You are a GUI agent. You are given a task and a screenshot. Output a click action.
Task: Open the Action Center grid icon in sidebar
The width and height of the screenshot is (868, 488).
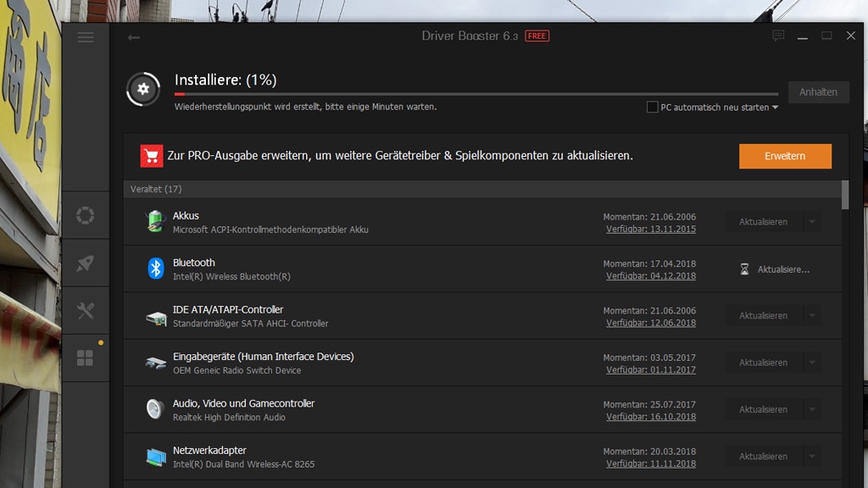[86, 358]
